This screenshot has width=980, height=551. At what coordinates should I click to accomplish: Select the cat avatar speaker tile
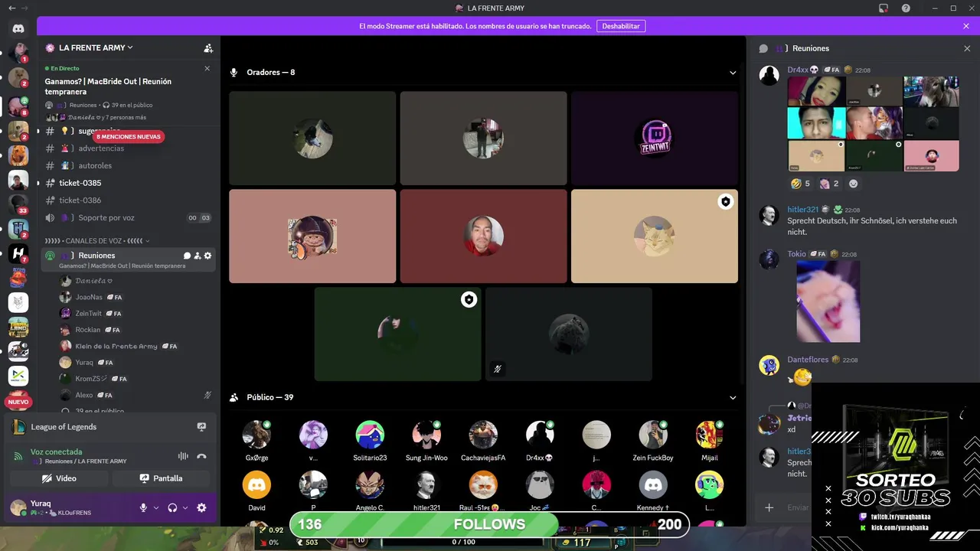click(x=655, y=236)
